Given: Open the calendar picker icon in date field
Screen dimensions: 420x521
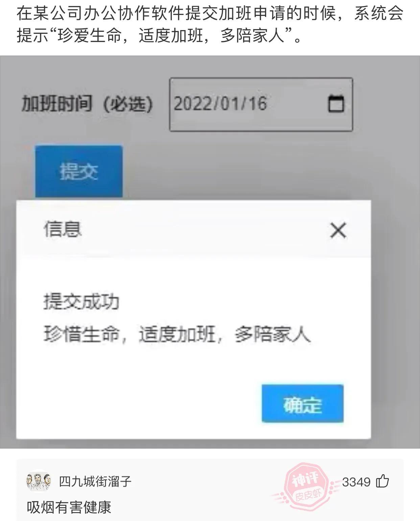Looking at the screenshot, I should pos(336,104).
